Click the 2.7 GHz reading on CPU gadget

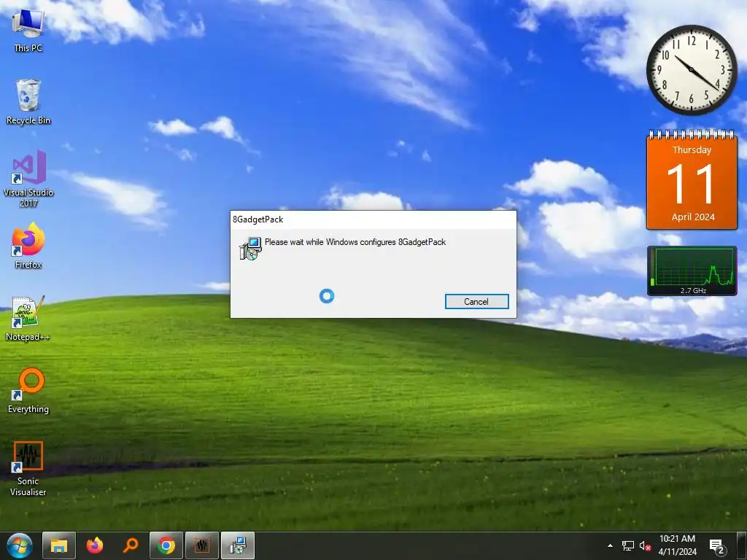tap(693, 290)
